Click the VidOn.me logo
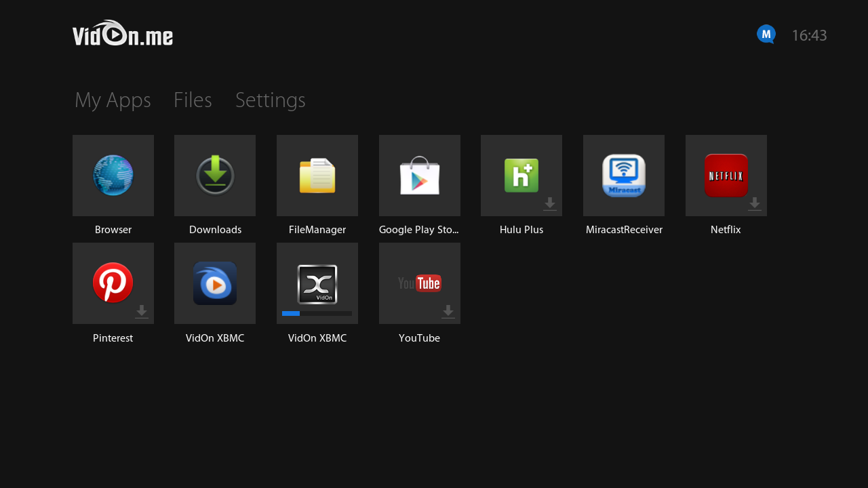This screenshot has width=868, height=488. coord(123,33)
